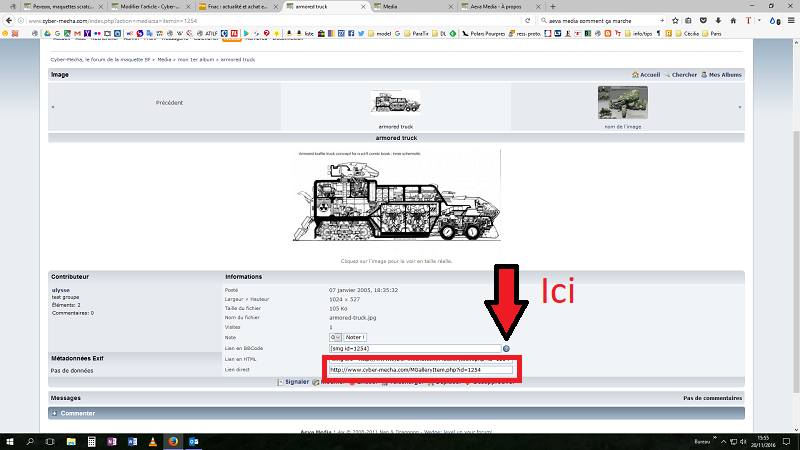
Task: Open the DL bookmarks folder
Action: (439, 34)
